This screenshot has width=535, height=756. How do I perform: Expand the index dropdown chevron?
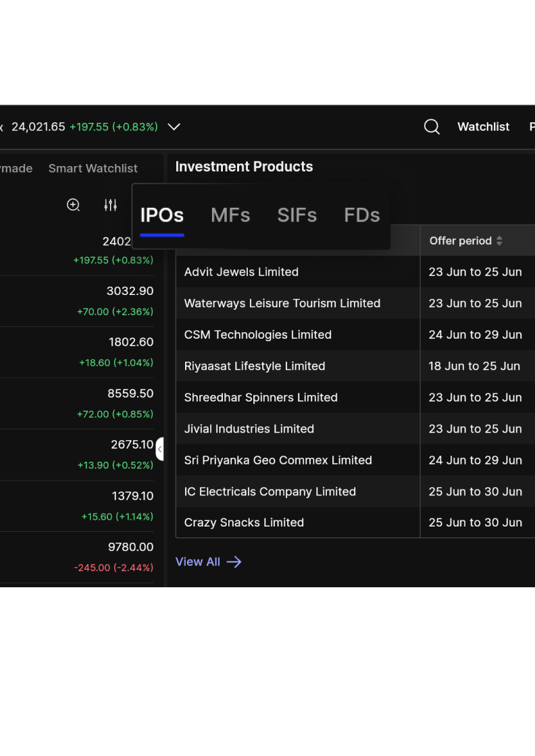(x=174, y=127)
